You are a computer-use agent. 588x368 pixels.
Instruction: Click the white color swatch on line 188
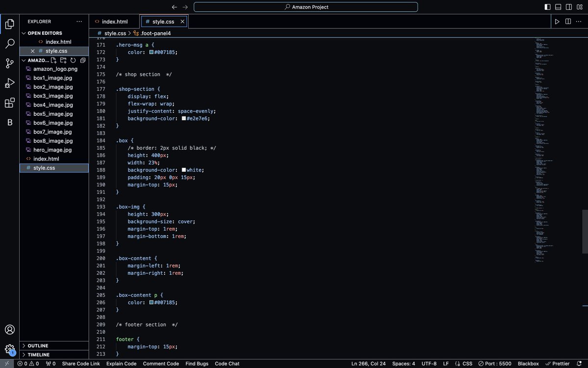tap(184, 170)
